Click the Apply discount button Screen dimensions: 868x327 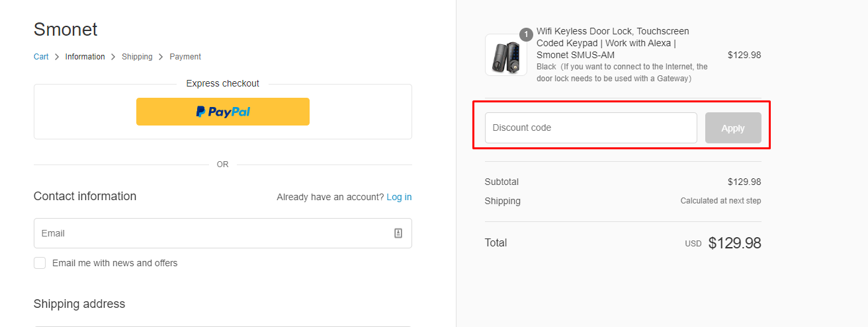tap(733, 128)
